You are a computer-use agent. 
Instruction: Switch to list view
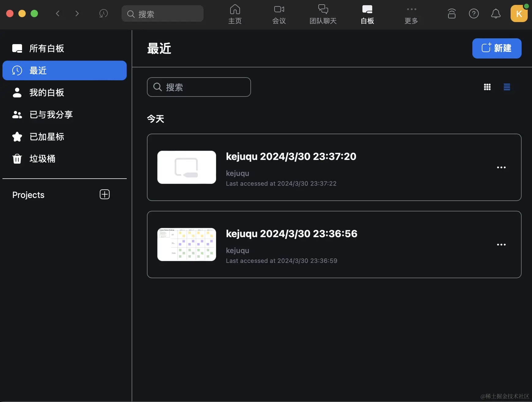pyautogui.click(x=507, y=87)
